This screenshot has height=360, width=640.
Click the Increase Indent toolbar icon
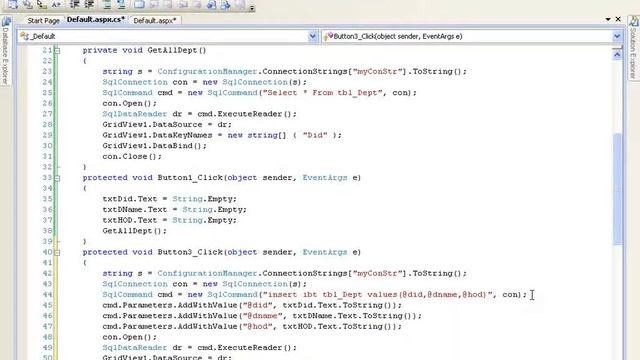(89, 4)
